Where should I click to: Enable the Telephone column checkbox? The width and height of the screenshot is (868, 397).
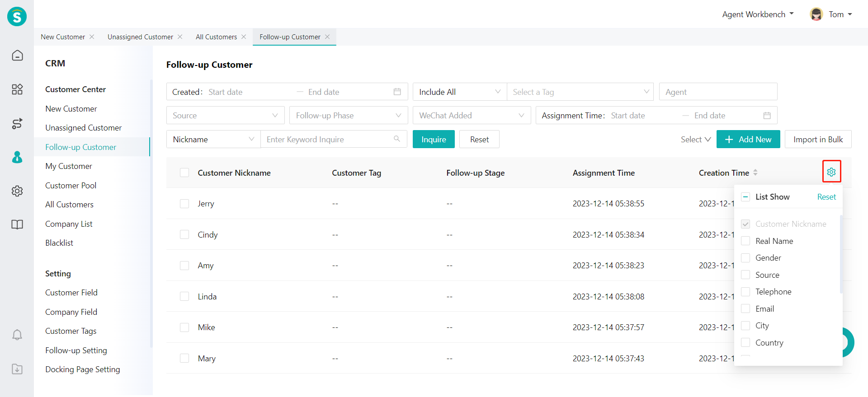pos(745,292)
